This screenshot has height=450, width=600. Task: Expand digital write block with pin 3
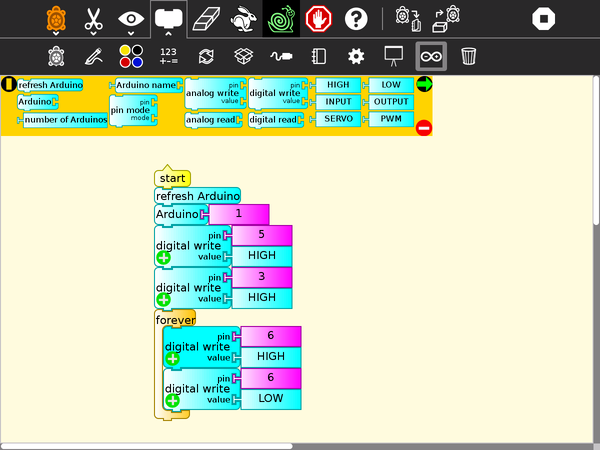[x=163, y=299]
